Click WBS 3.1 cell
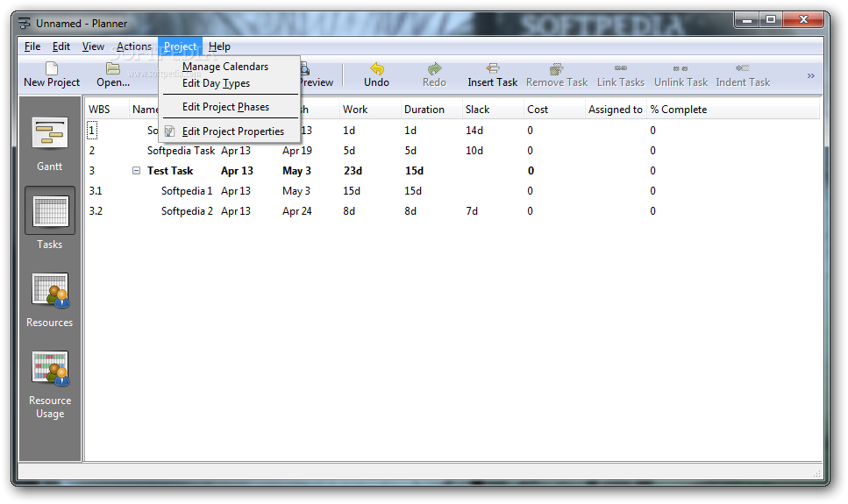The image size is (848, 504). click(x=96, y=191)
